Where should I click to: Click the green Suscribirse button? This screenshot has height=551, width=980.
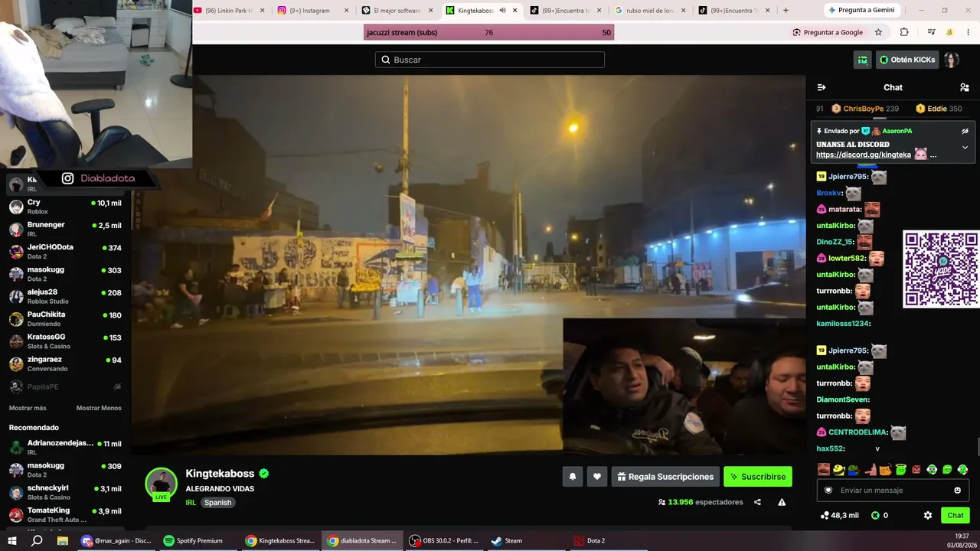pos(758,477)
